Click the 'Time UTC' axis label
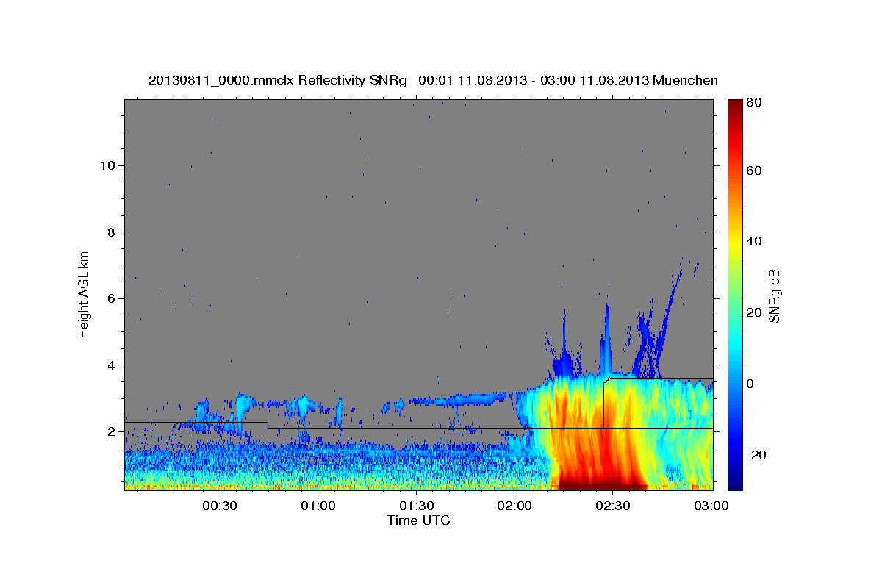Image resolution: width=882 pixels, height=588 pixels. point(418,520)
